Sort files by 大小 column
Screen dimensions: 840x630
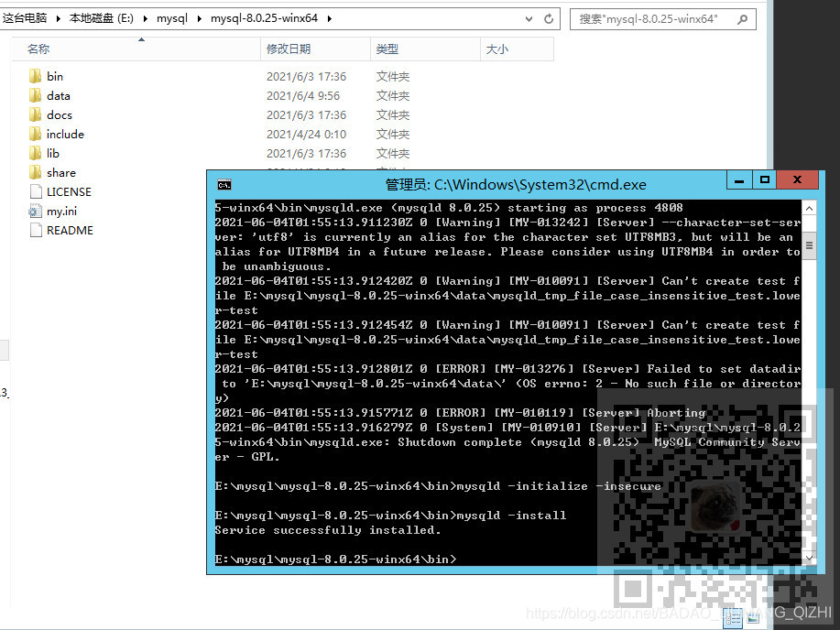517,49
